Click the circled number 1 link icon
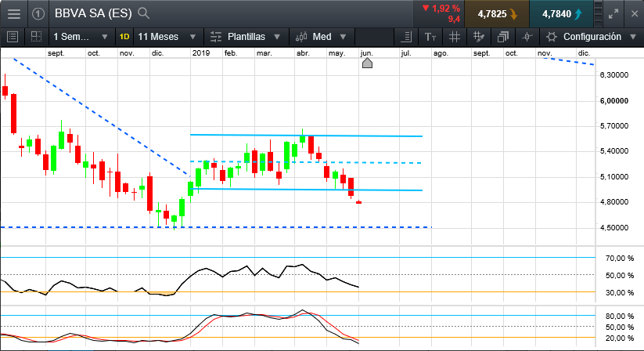 coord(38,14)
